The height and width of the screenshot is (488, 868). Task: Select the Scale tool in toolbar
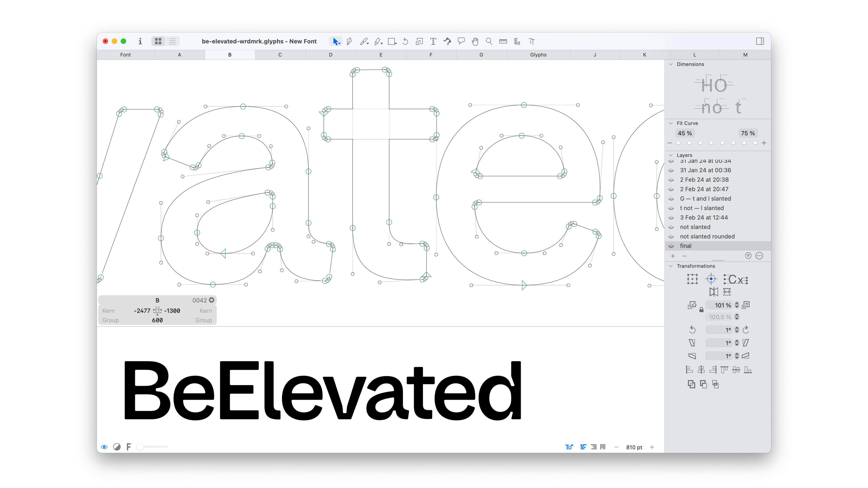click(x=419, y=41)
